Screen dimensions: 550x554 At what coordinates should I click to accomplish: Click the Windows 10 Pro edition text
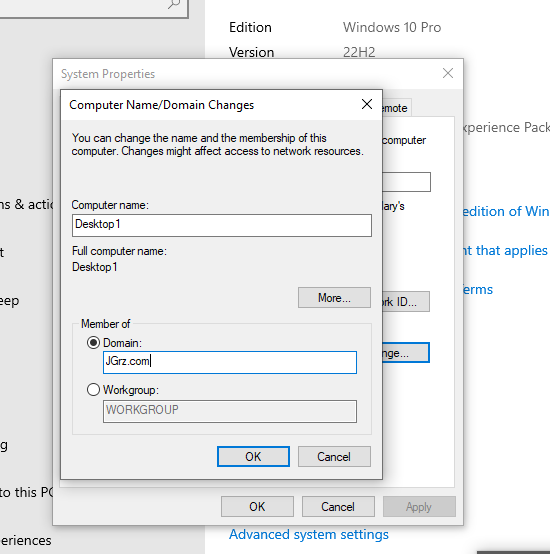click(x=392, y=27)
